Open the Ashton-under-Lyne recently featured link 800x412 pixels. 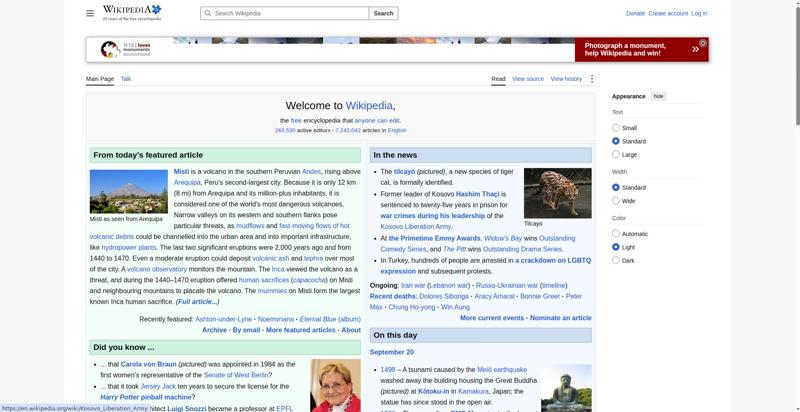223,319
